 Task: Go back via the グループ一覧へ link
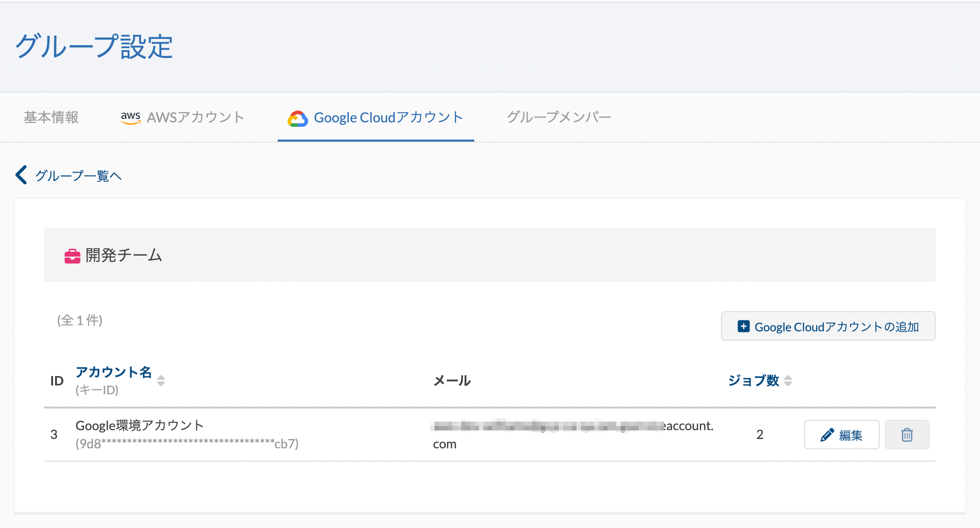78,176
